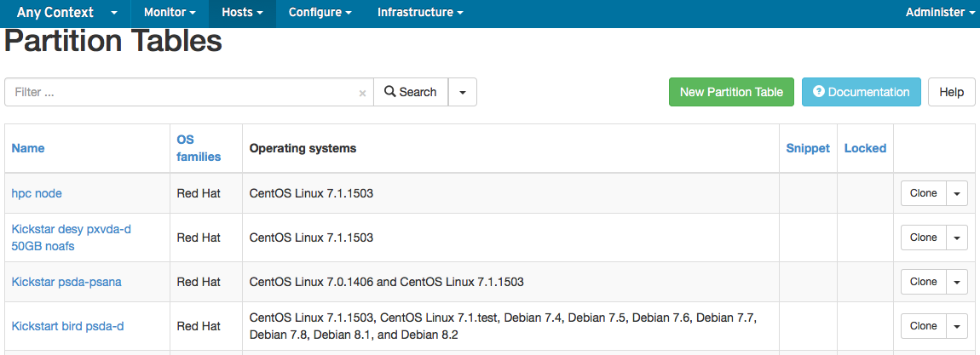
Task: Click the Search magnifier button
Action: (x=411, y=92)
